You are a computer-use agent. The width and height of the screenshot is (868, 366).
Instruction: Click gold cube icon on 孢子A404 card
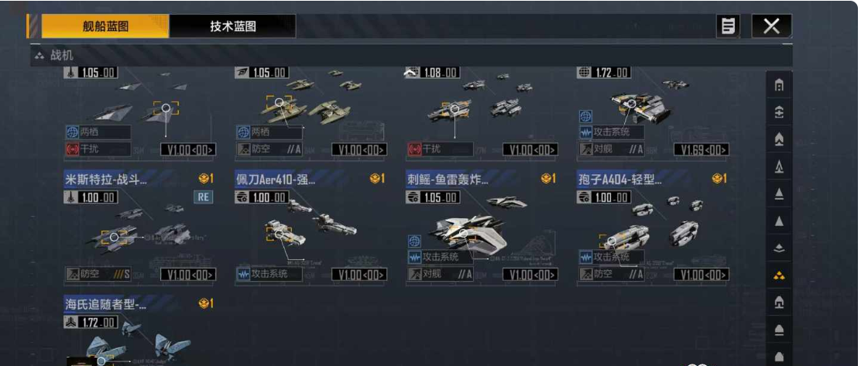719,179
